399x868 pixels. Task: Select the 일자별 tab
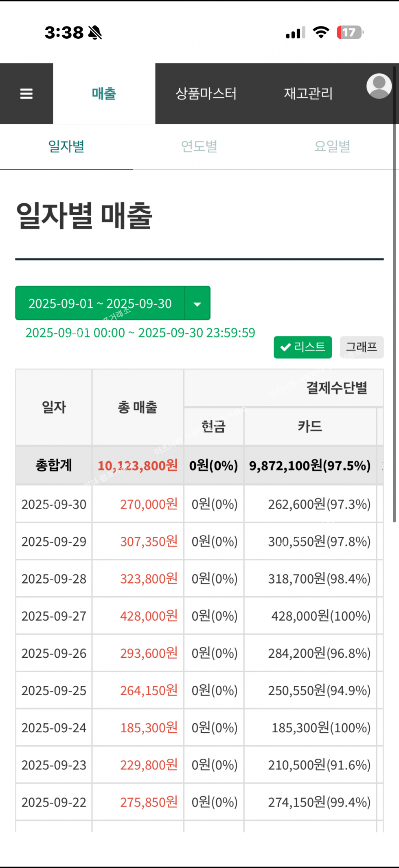pyautogui.click(x=66, y=146)
